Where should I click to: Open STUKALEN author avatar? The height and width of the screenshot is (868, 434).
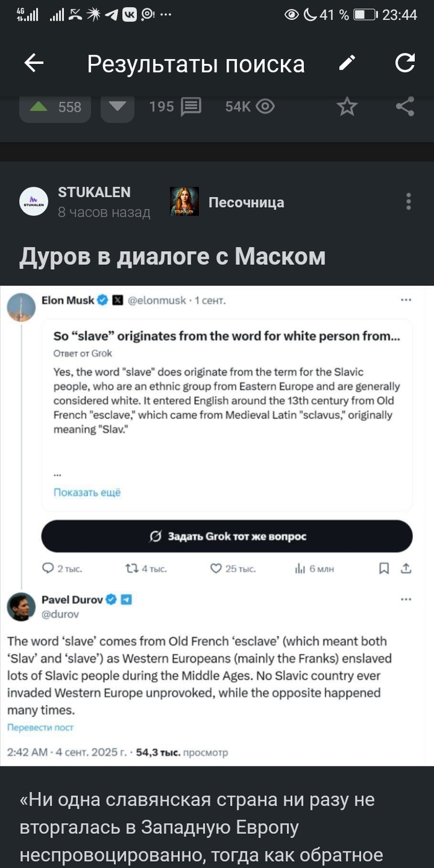34,201
